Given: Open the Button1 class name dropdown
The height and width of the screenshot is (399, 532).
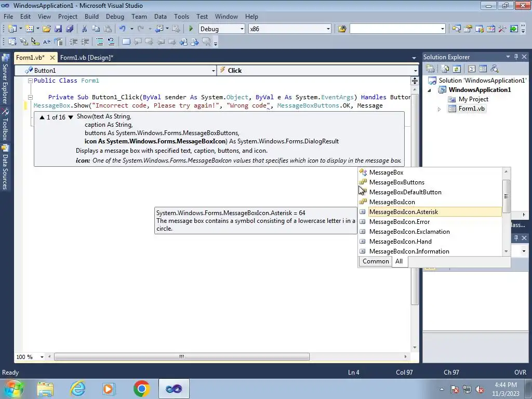Looking at the screenshot, I should click(213, 71).
